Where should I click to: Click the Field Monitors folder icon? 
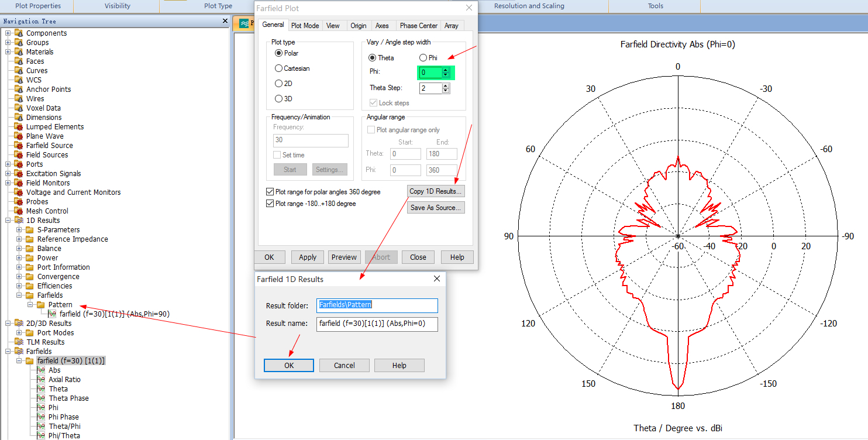pos(19,183)
